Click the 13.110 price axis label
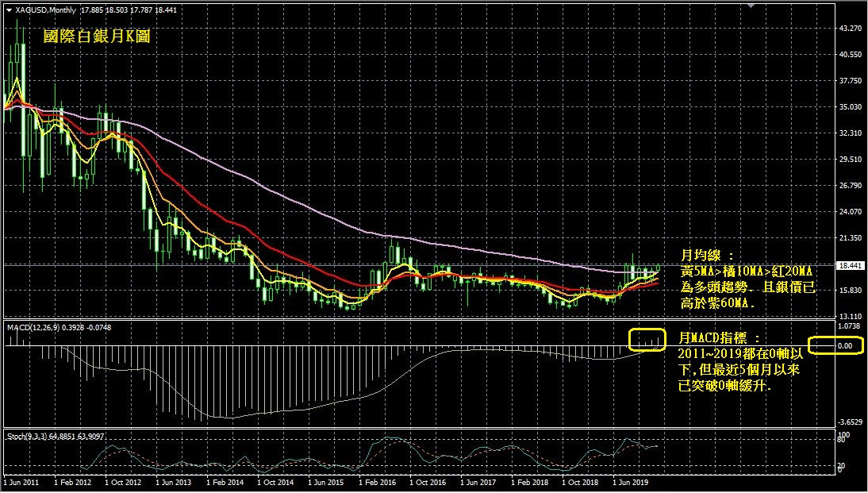The image size is (868, 493). pos(851,316)
